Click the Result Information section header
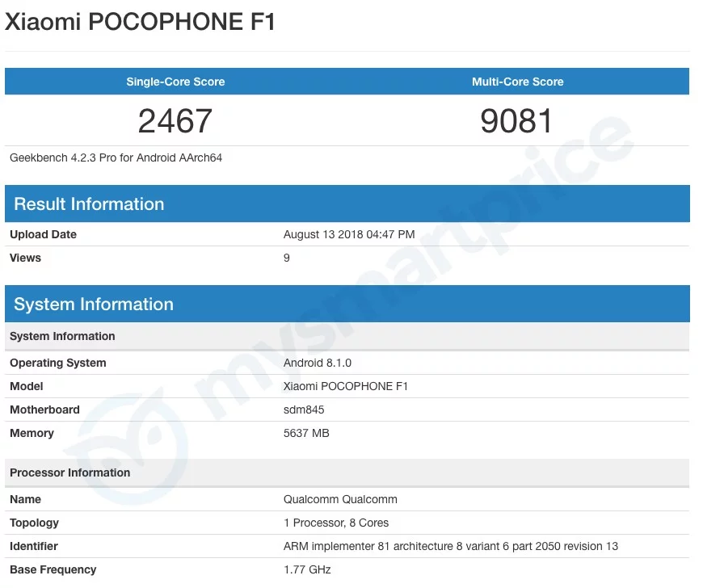 (x=89, y=204)
